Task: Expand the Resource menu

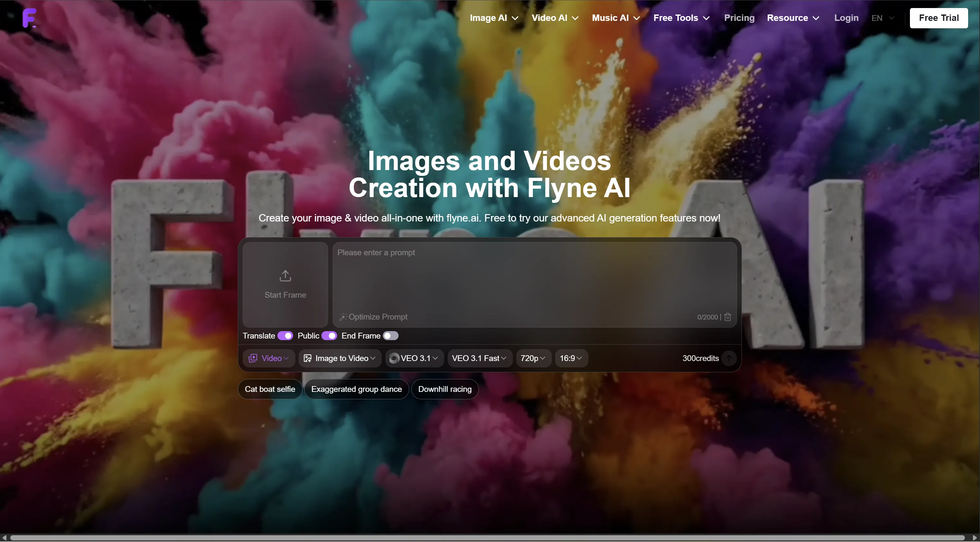Action: [x=793, y=18]
